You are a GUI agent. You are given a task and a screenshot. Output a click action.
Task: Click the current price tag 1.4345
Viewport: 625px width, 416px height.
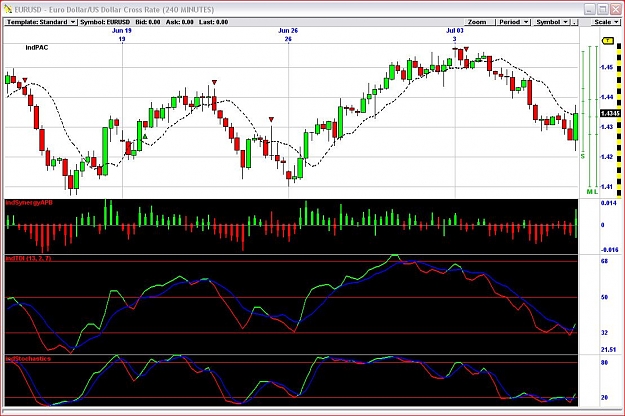tap(610, 114)
